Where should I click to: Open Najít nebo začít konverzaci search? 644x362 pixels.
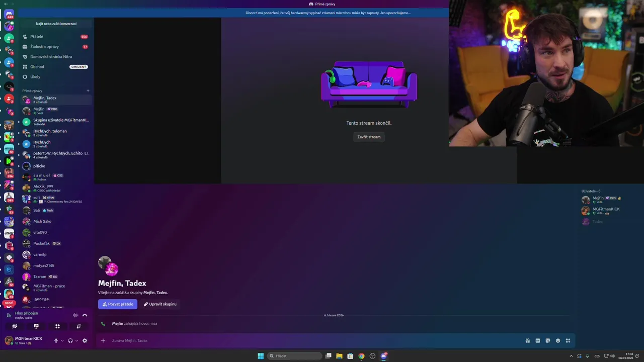pos(56,24)
